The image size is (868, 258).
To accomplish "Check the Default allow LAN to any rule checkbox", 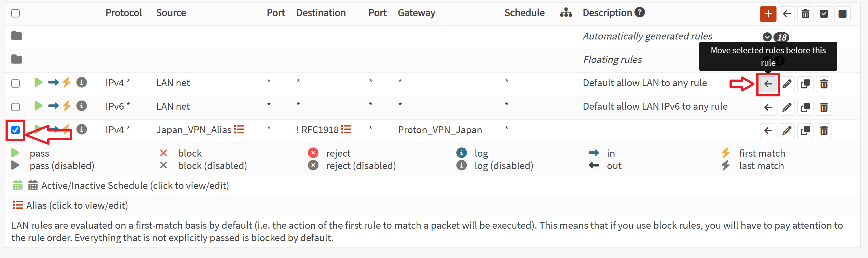I will pyautogui.click(x=15, y=83).
